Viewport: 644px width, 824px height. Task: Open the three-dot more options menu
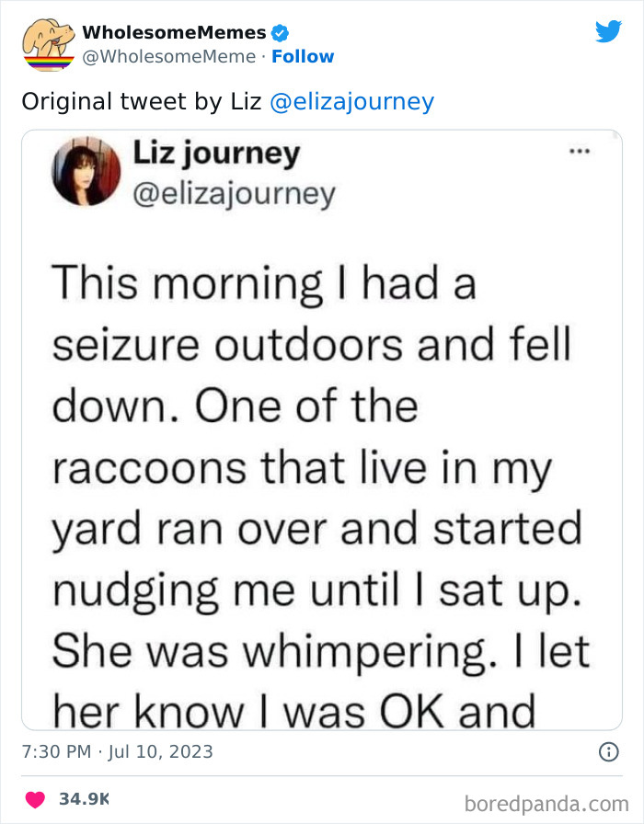[579, 152]
